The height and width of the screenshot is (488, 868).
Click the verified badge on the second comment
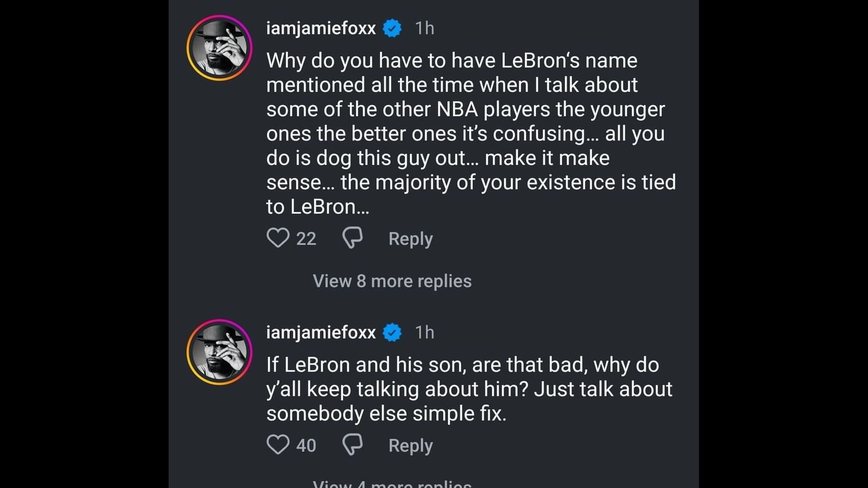(x=392, y=332)
